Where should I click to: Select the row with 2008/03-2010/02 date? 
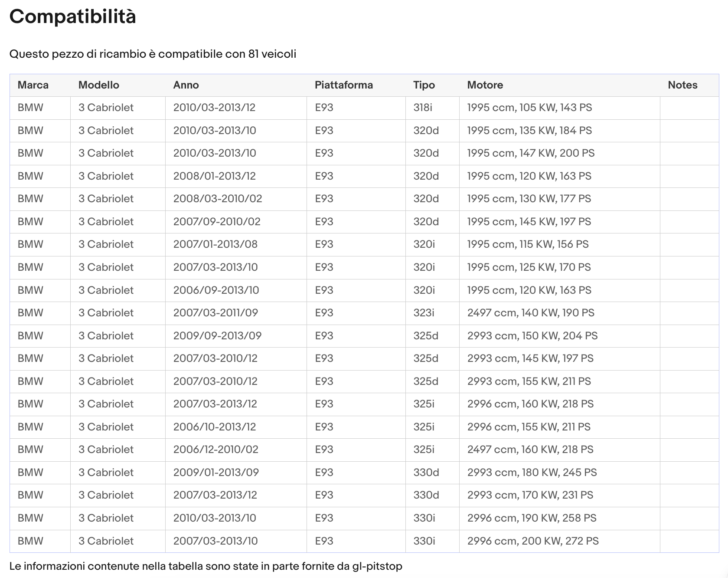364,199
